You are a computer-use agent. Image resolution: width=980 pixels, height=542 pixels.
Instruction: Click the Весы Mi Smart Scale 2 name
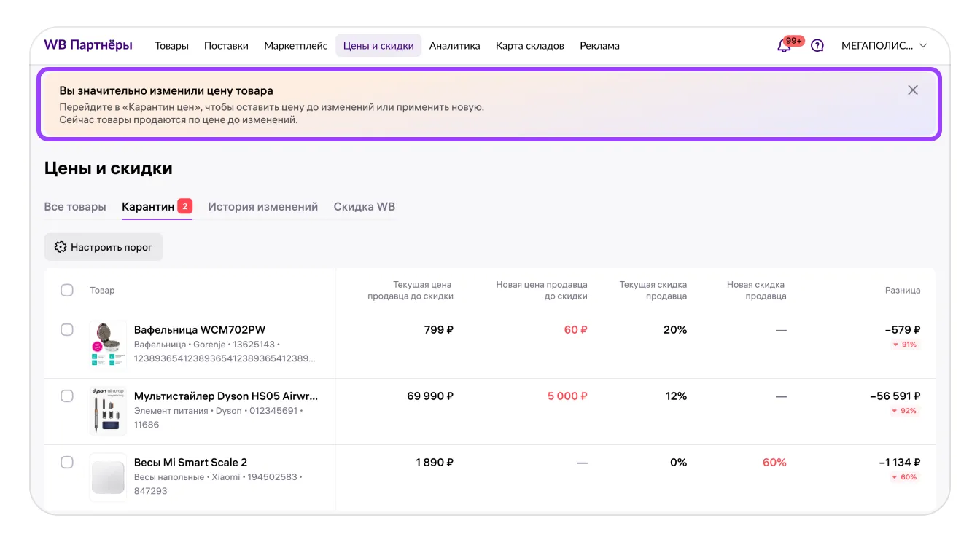click(x=191, y=463)
